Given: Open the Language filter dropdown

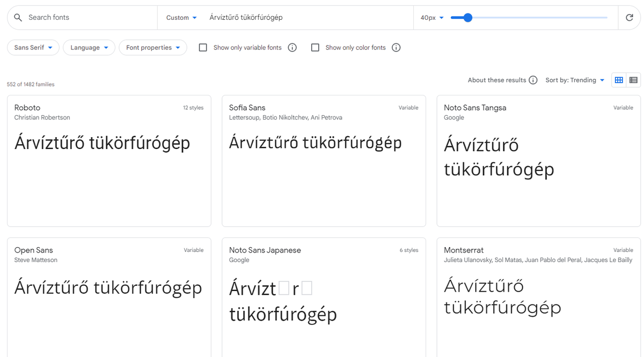Looking at the screenshot, I should coord(89,47).
